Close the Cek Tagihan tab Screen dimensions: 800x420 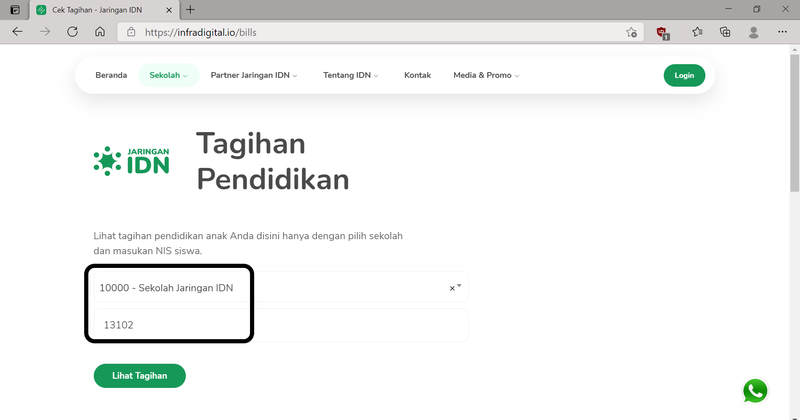click(169, 10)
